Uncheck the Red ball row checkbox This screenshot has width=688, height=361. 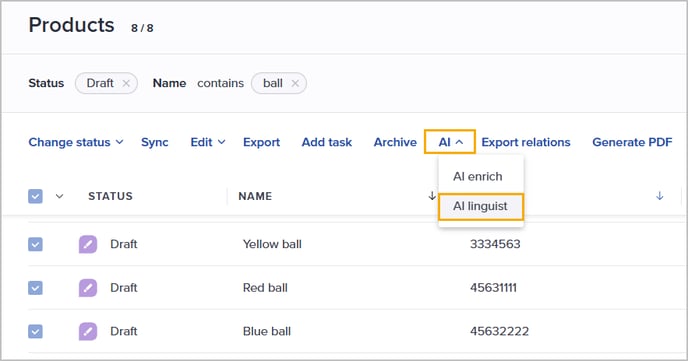[36, 288]
